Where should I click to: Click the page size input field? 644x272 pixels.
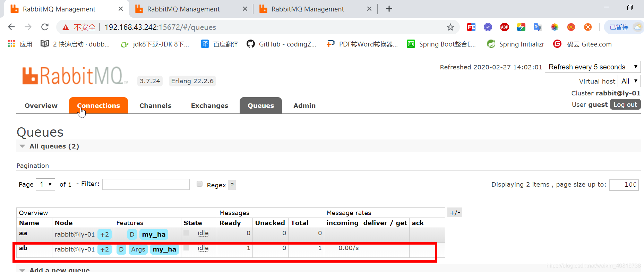624,185
